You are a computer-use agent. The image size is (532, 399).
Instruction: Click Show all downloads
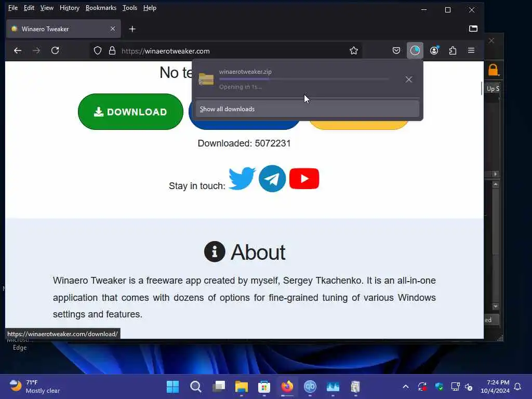[308, 109]
